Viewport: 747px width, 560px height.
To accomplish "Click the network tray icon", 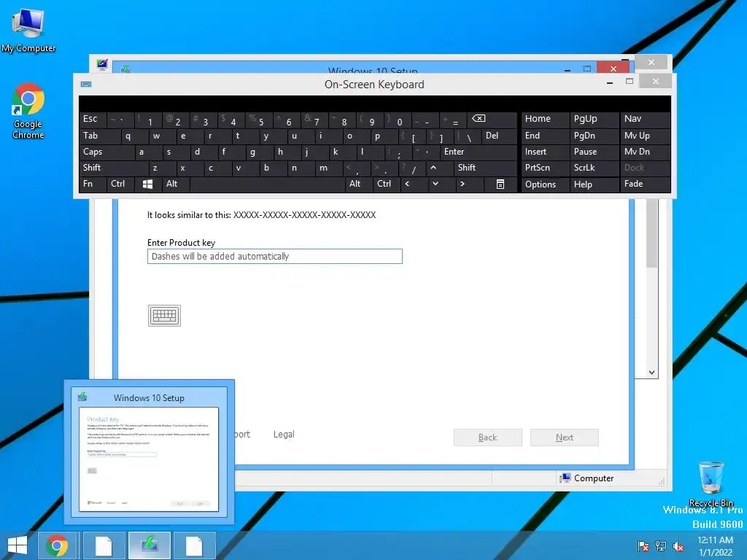I will pos(661,546).
